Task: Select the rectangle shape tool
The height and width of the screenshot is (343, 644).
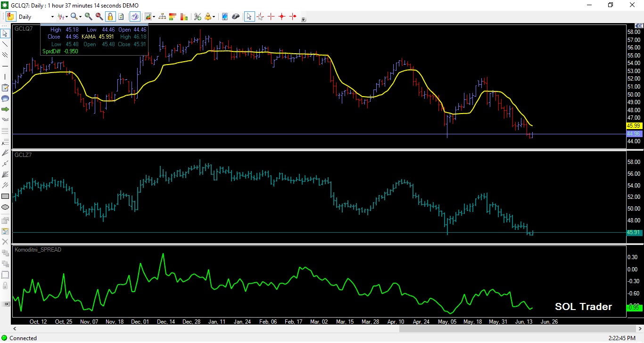Action: point(5,196)
